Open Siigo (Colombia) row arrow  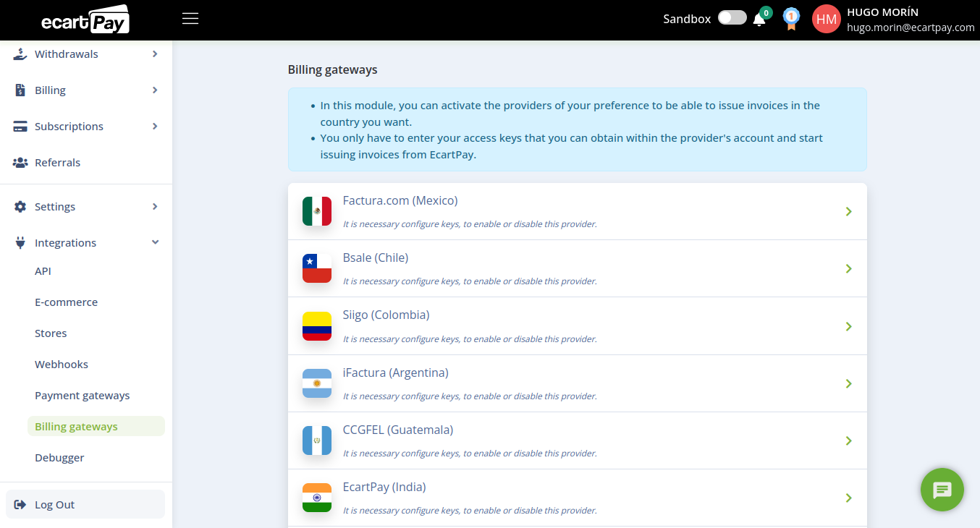pos(849,326)
